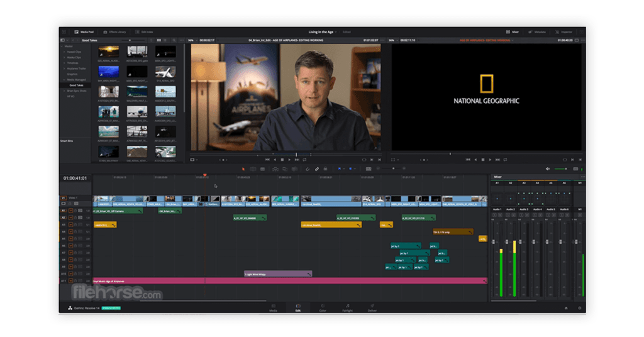Click the blue Flag icon
The width and height of the screenshot is (644, 337).
point(339,168)
